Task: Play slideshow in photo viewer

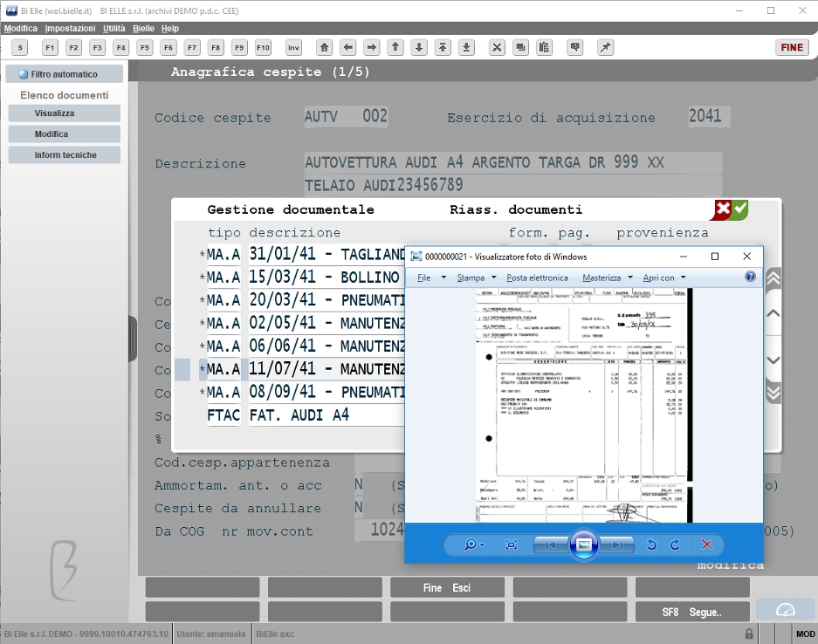Action: pyautogui.click(x=583, y=545)
